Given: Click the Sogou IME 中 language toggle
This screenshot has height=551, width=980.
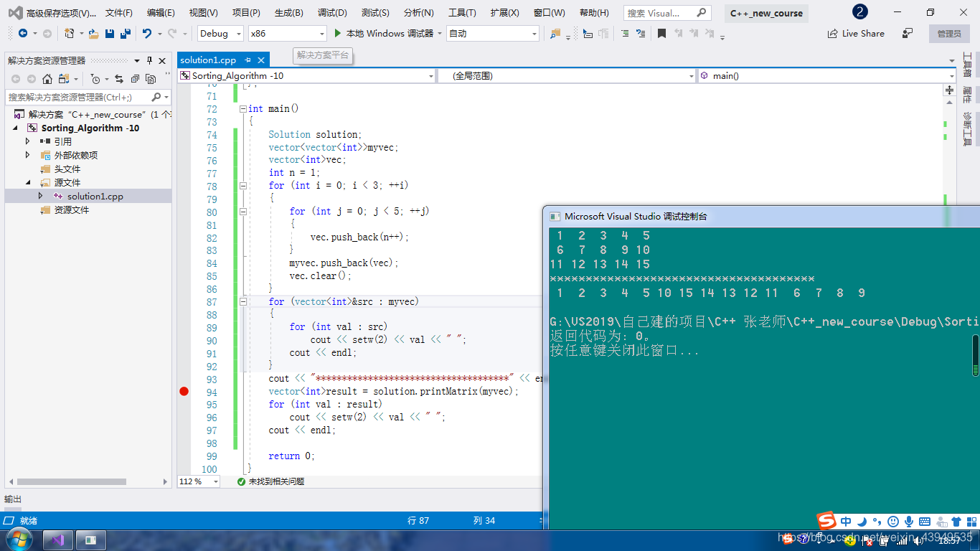Looking at the screenshot, I should pos(846,522).
